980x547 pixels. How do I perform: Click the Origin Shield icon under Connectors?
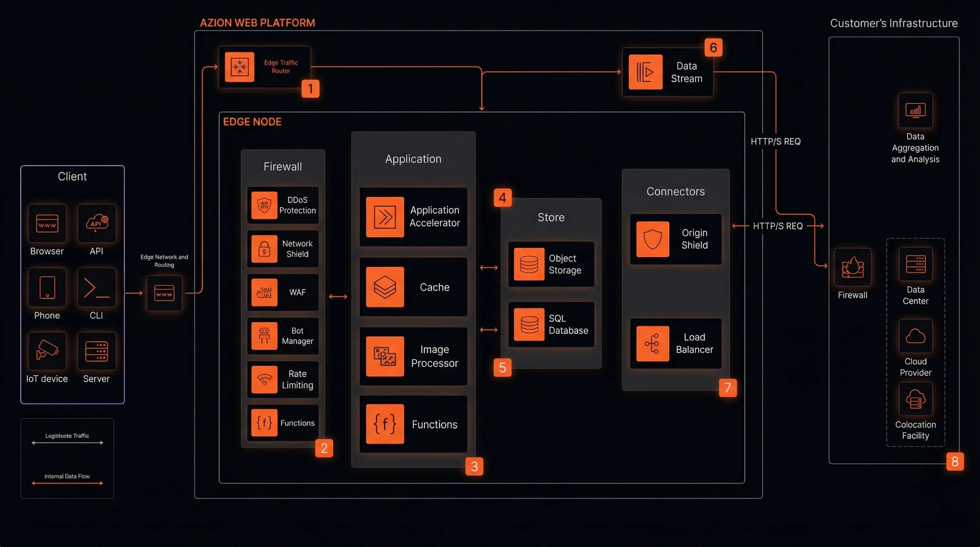pos(653,239)
